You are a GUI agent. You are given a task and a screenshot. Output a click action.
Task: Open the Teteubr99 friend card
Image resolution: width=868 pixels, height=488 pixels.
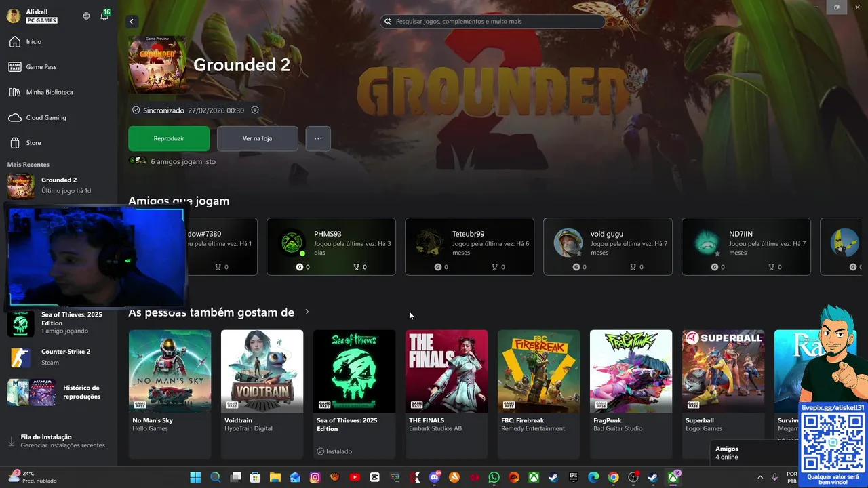click(469, 247)
